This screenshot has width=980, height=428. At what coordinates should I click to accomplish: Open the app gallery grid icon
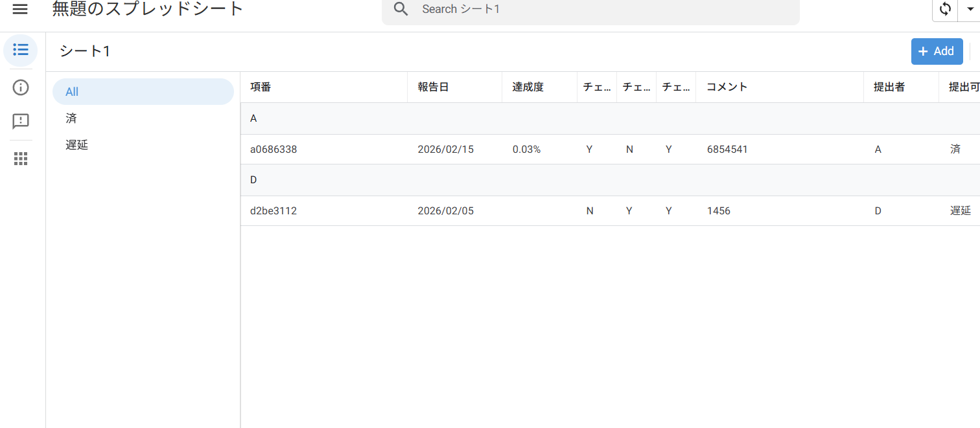coord(21,159)
